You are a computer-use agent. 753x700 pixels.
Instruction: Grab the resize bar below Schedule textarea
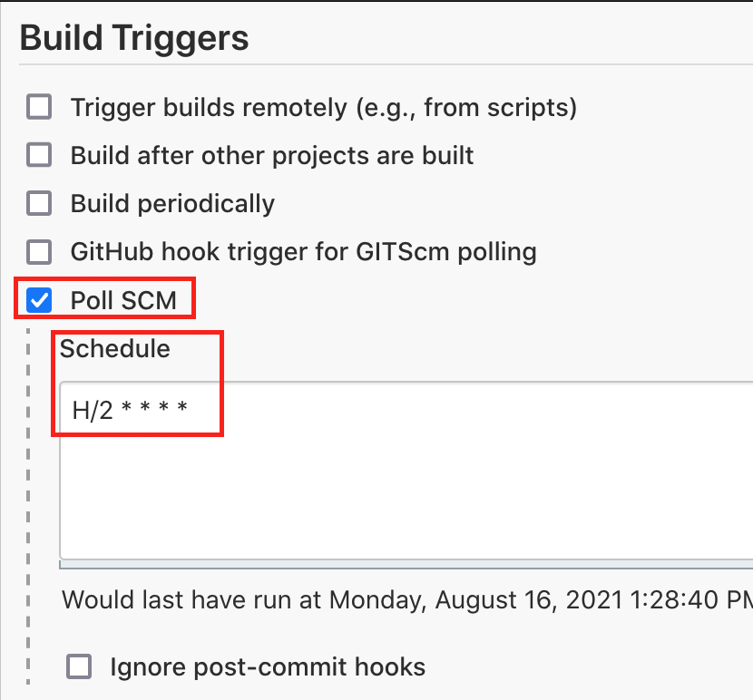click(406, 565)
